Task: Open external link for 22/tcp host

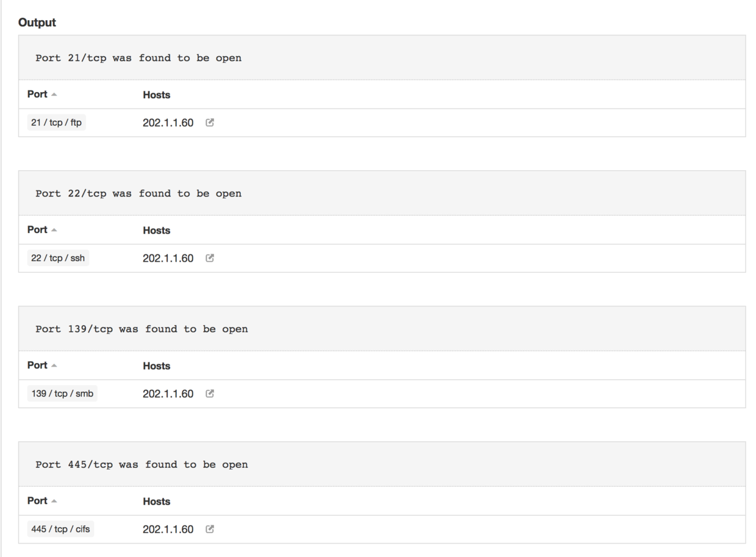Action: 210,258
